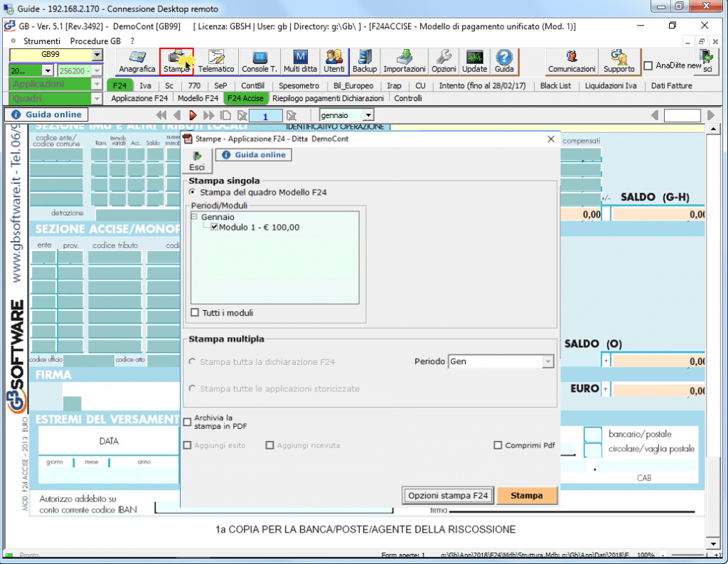Open the gennaio month dropdown
The height and width of the screenshot is (564, 728).
click(x=368, y=115)
